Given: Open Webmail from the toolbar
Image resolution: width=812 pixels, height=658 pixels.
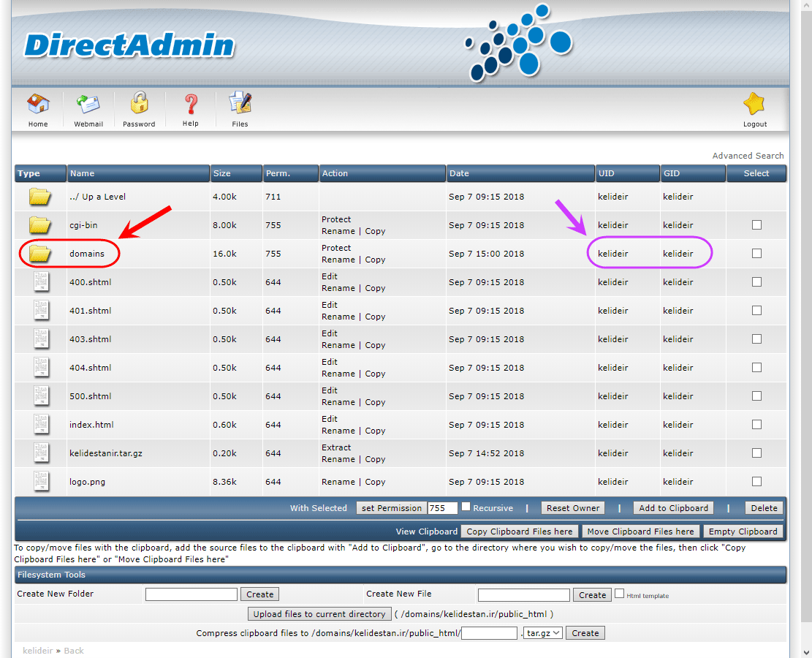Looking at the screenshot, I should click(x=88, y=104).
